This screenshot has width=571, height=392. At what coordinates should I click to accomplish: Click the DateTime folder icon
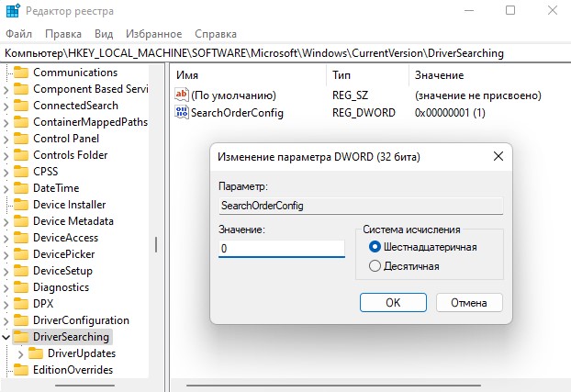pos(21,188)
